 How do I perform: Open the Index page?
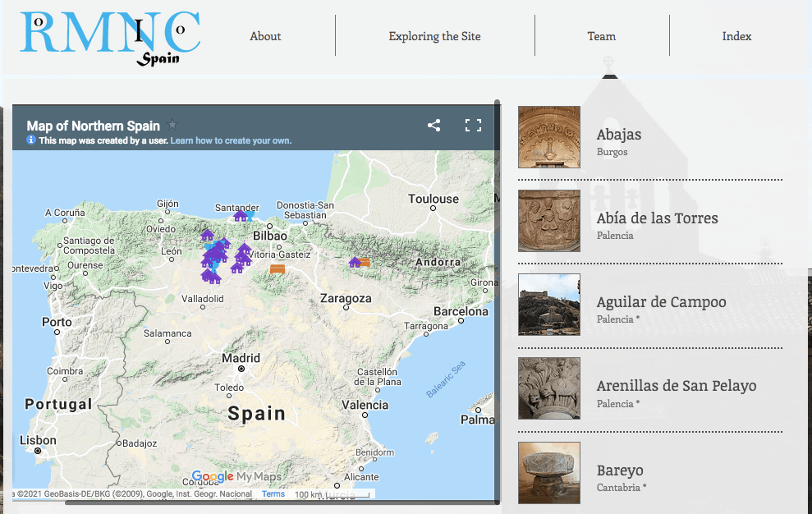tap(736, 36)
